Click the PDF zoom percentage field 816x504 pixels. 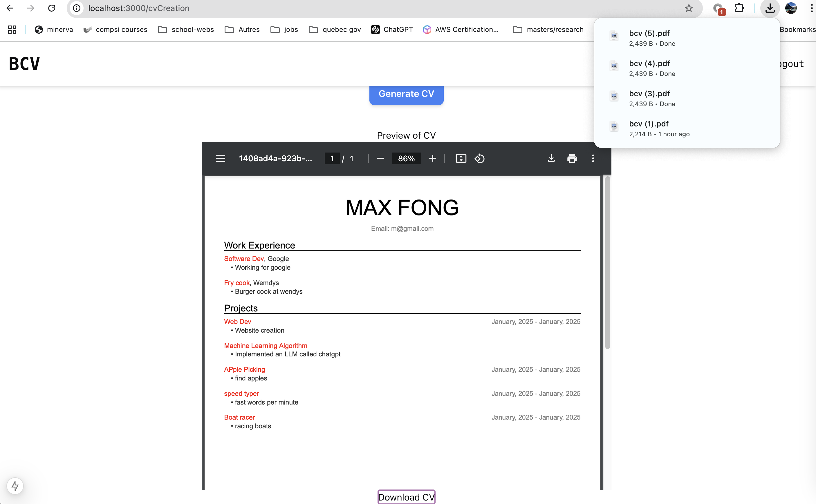[x=406, y=158]
